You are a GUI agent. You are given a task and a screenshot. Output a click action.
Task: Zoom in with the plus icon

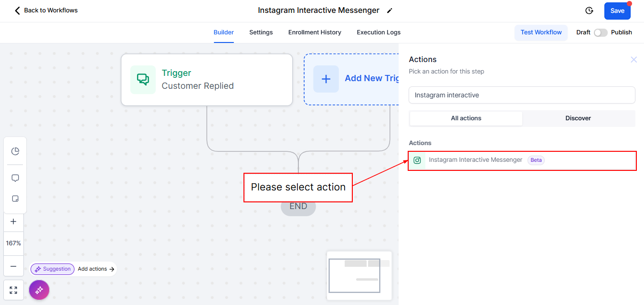(x=13, y=221)
